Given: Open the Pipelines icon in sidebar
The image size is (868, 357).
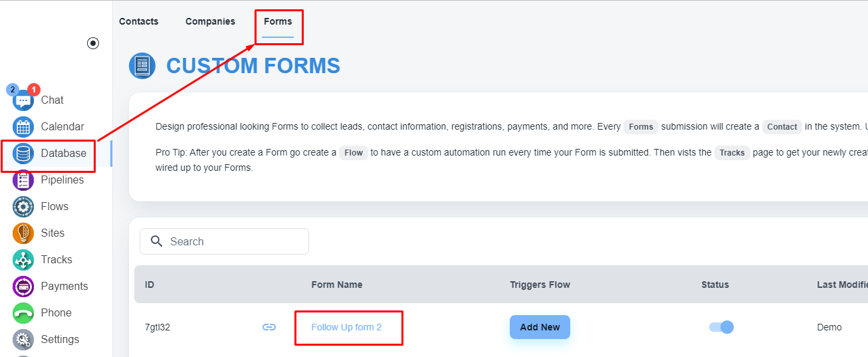Looking at the screenshot, I should coord(23,180).
